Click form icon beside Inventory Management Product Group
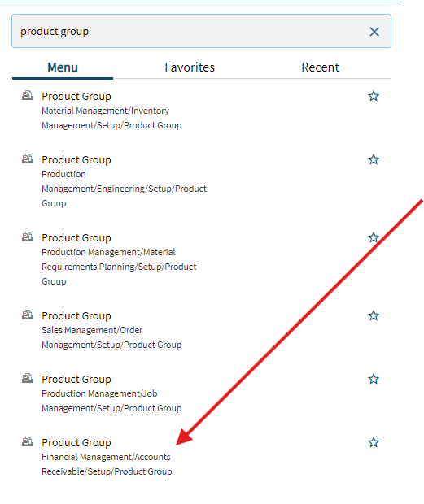Screen dimensions: 424x504 (28, 95)
